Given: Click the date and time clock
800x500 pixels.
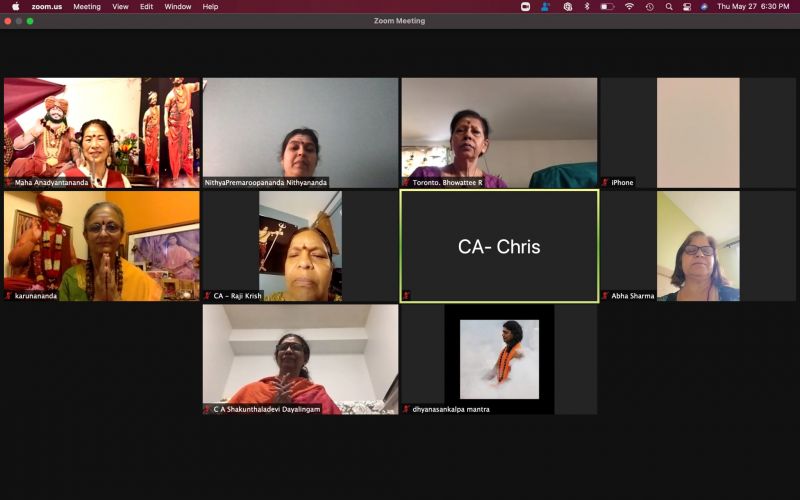Looking at the screenshot, I should [x=753, y=6].
